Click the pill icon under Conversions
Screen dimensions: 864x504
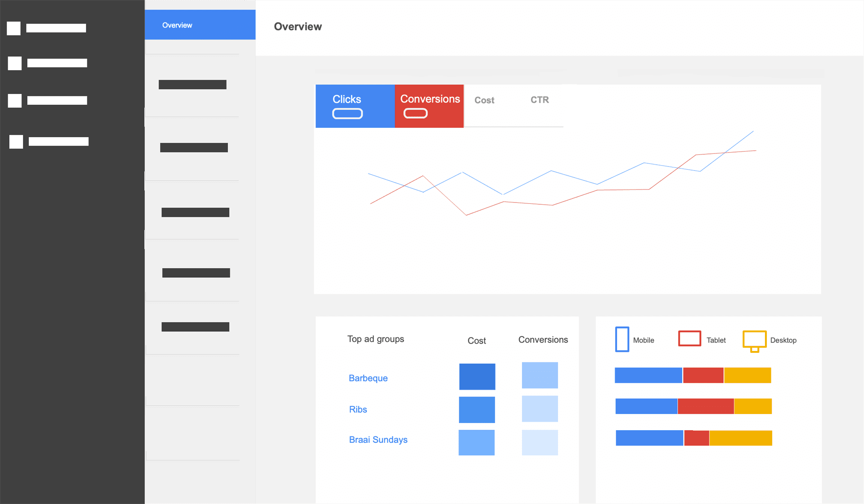point(415,113)
